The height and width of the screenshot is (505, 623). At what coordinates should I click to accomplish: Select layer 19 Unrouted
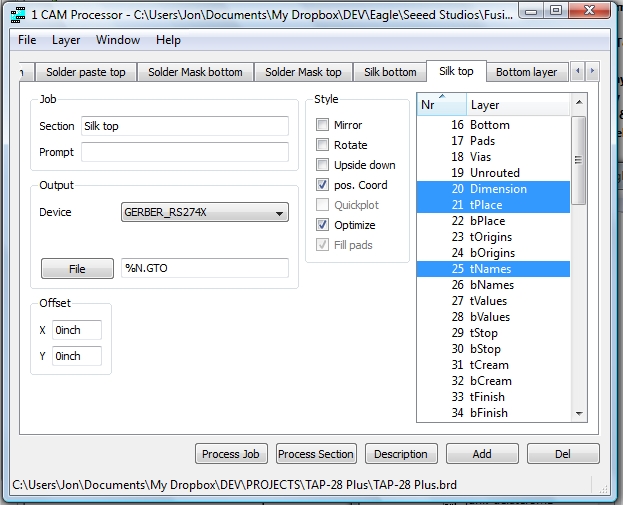(x=493, y=173)
